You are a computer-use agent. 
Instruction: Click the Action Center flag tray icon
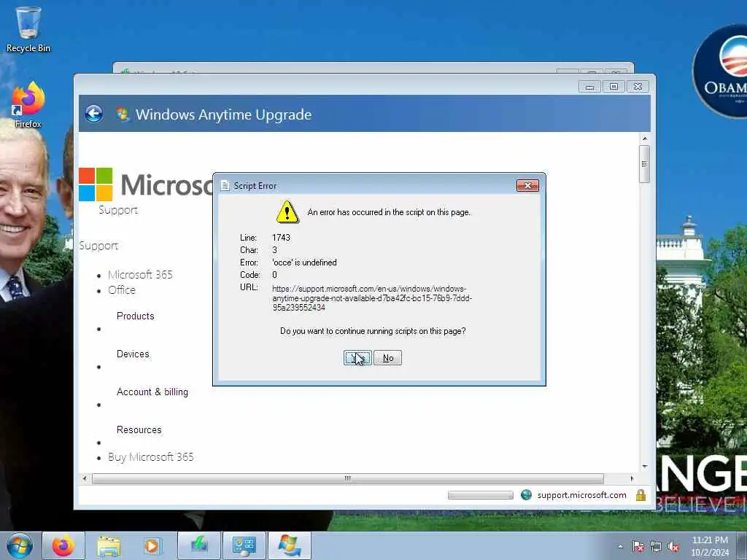click(638, 547)
